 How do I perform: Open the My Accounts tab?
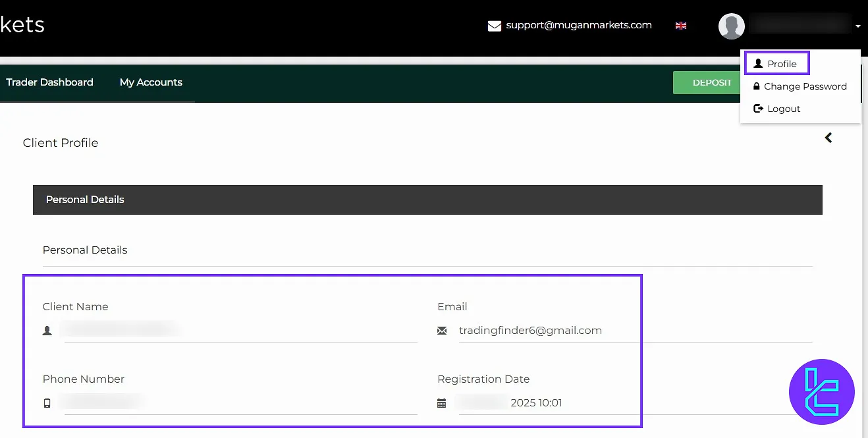pyautogui.click(x=151, y=82)
